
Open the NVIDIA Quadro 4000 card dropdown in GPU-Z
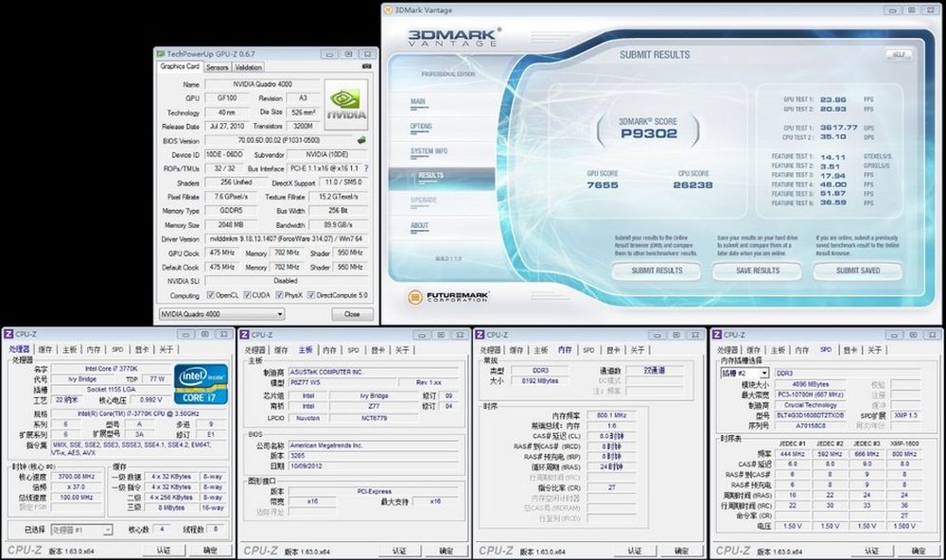coord(221,314)
